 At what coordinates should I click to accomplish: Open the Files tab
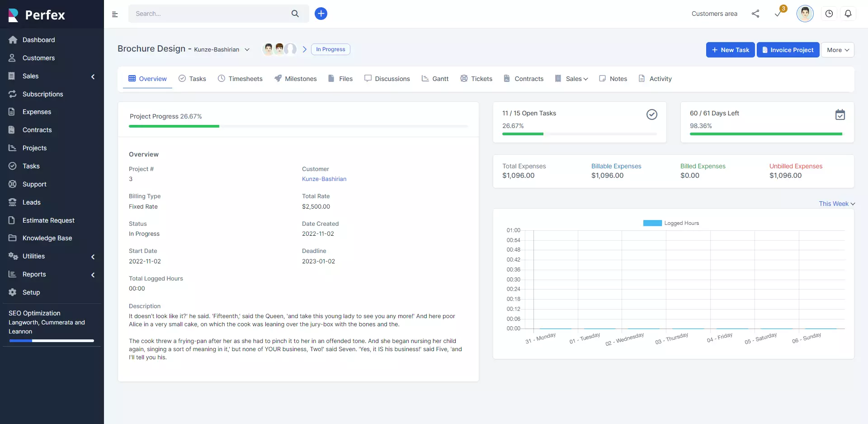tap(340, 79)
